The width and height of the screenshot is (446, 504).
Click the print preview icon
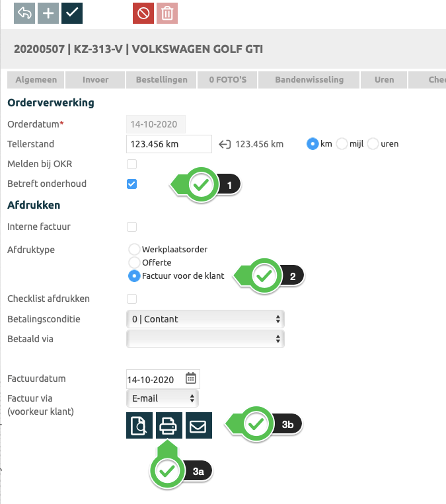pyautogui.click(x=139, y=426)
